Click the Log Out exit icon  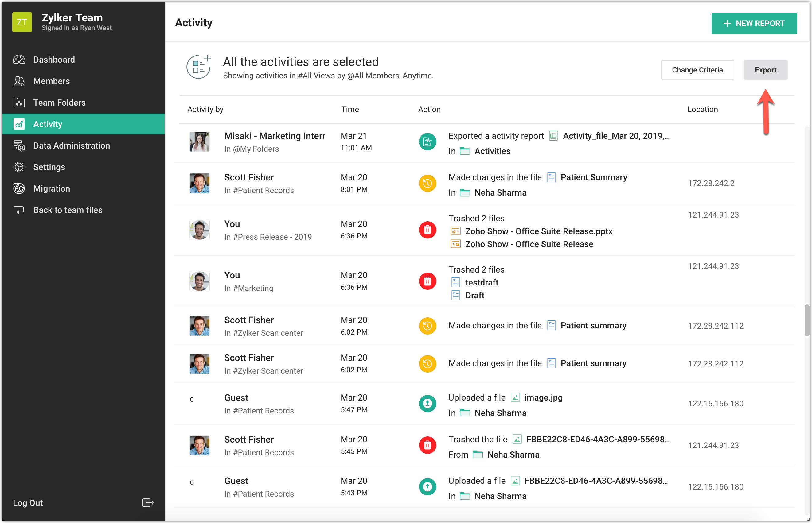[x=148, y=503]
